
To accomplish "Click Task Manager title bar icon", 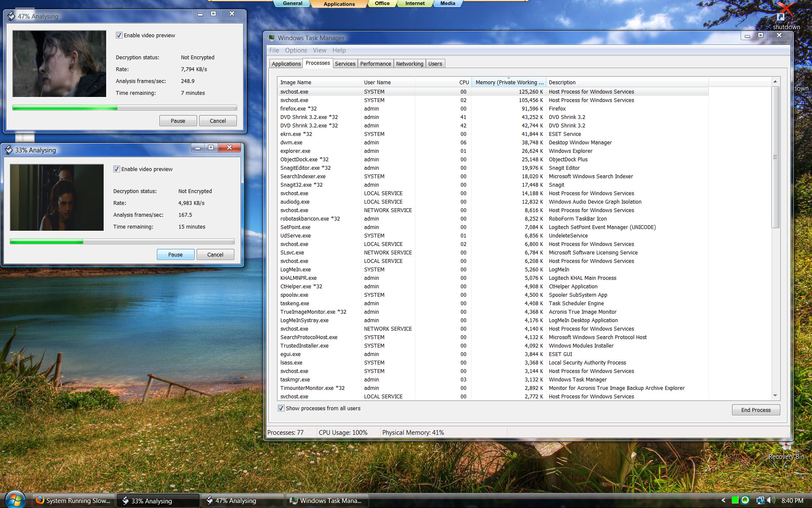I will pyautogui.click(x=272, y=38).
